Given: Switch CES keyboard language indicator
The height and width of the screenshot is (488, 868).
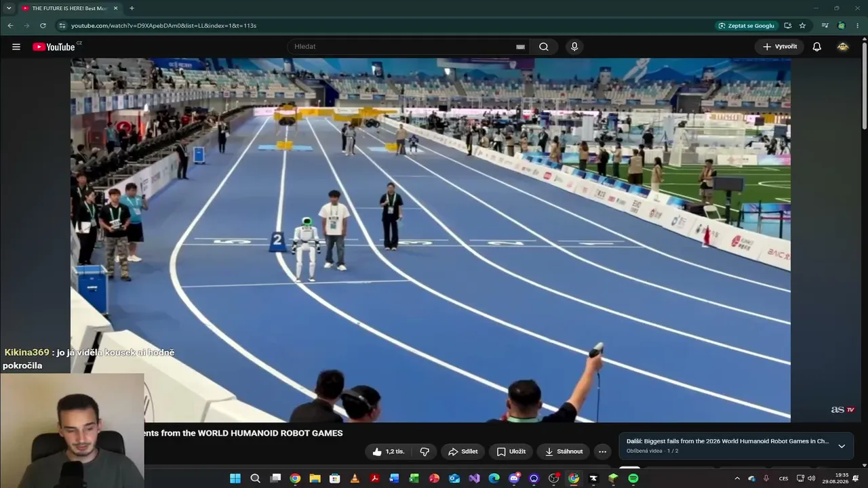Looking at the screenshot, I should (784, 479).
